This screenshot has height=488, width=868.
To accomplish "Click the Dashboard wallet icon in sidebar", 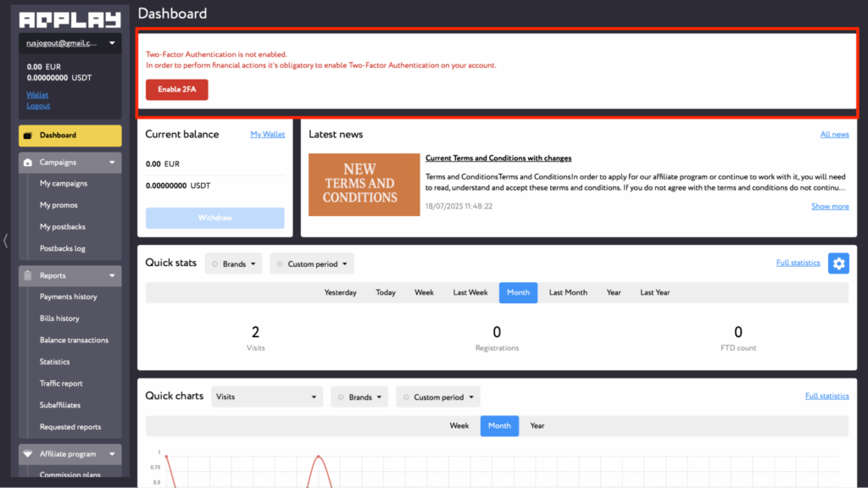I will point(28,136).
